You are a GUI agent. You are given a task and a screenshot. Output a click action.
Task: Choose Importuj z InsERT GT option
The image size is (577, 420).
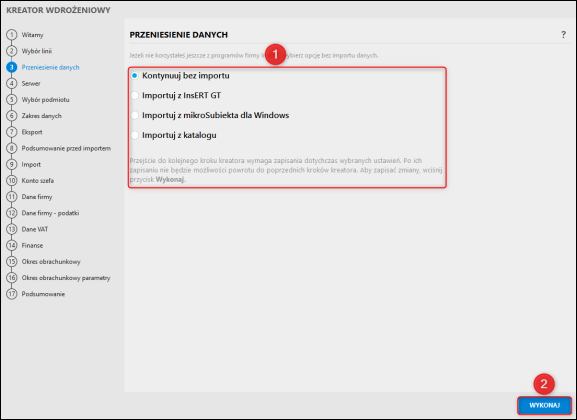pyautogui.click(x=135, y=95)
